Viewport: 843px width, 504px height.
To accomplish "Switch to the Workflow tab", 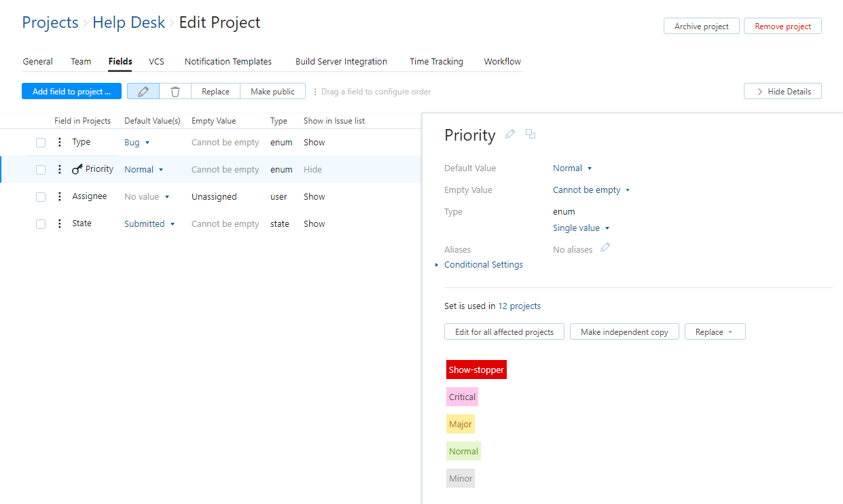I will 502,62.
